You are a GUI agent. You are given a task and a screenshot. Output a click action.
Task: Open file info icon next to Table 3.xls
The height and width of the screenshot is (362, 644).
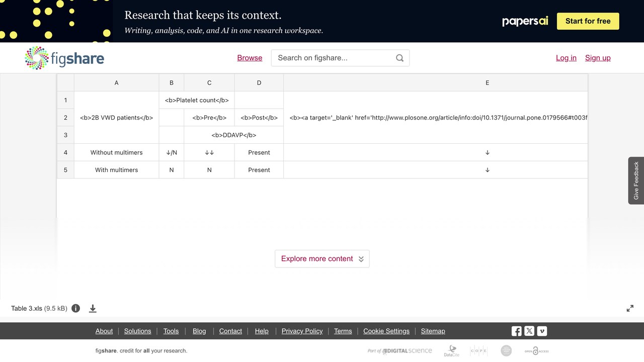pos(75,308)
